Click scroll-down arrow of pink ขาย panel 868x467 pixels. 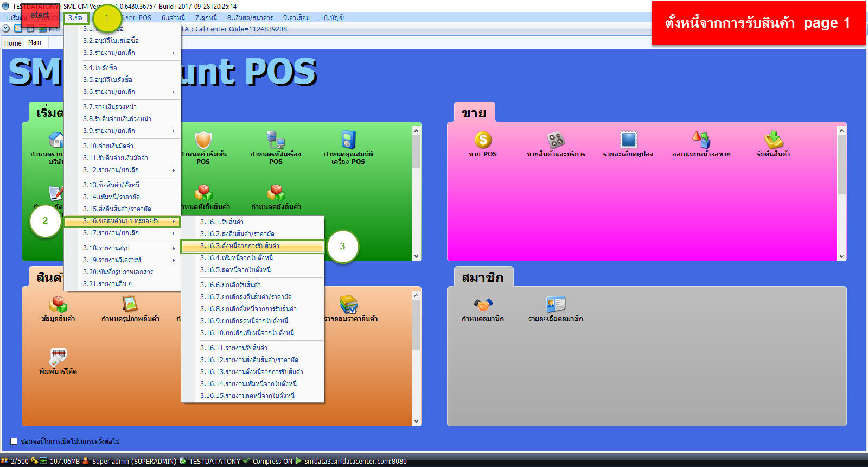tap(841, 256)
